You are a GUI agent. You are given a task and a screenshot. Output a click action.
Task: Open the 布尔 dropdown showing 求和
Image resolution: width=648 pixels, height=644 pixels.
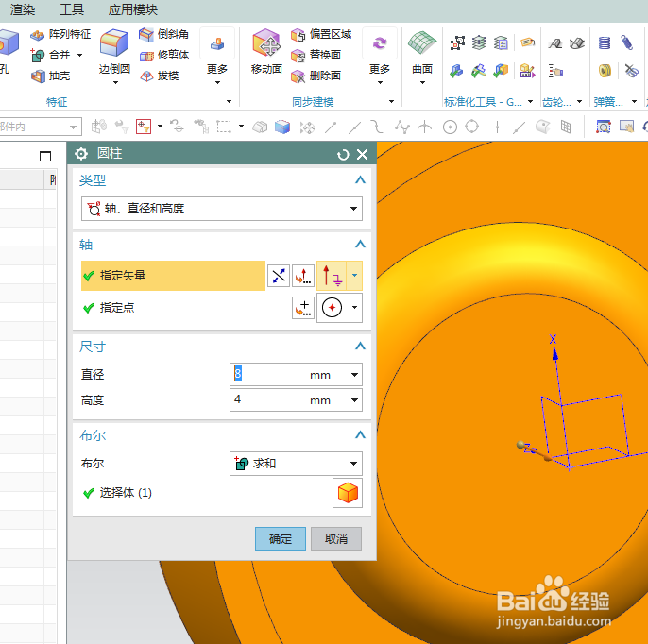tap(296, 464)
